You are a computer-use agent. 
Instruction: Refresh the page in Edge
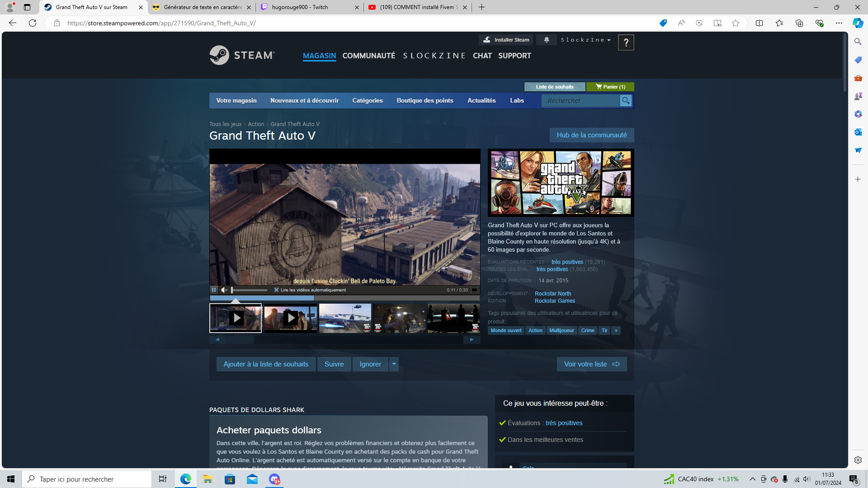click(33, 23)
